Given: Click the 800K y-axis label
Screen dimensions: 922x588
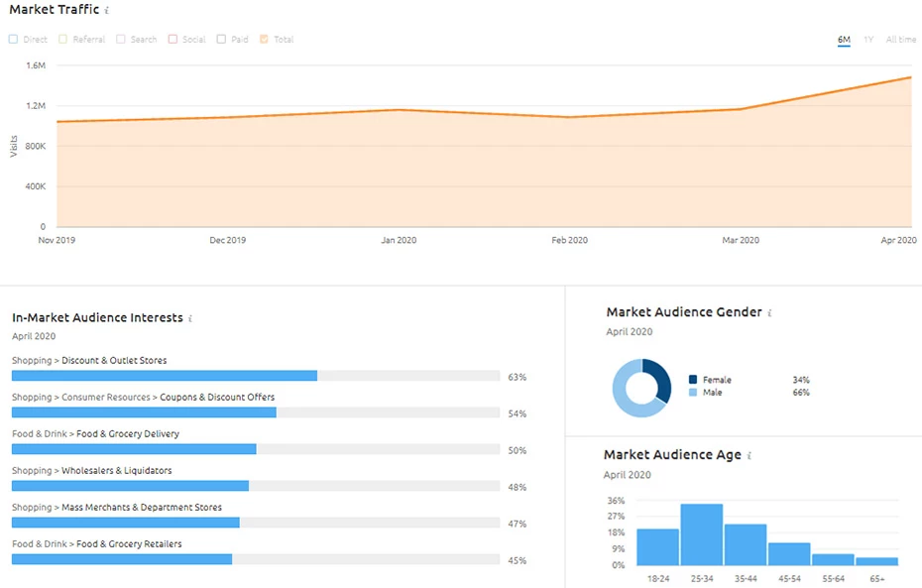Looking at the screenshot, I should (36, 147).
